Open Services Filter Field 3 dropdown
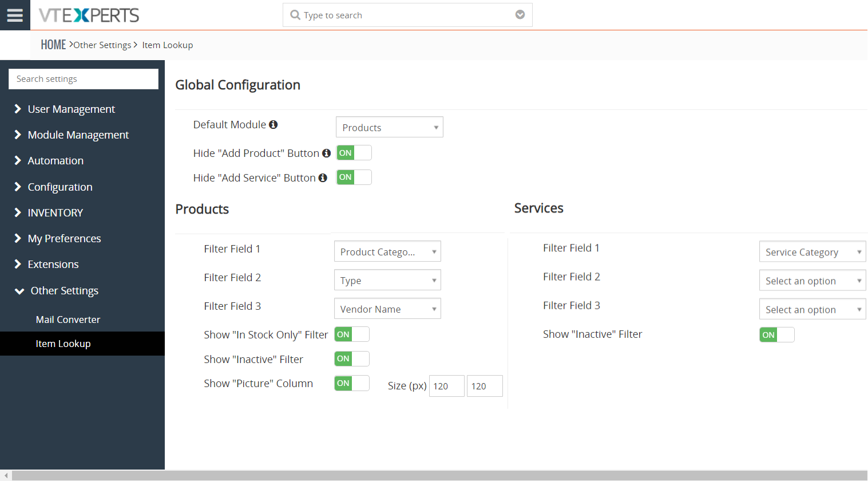Screen dimensions: 868x481 pos(812,309)
